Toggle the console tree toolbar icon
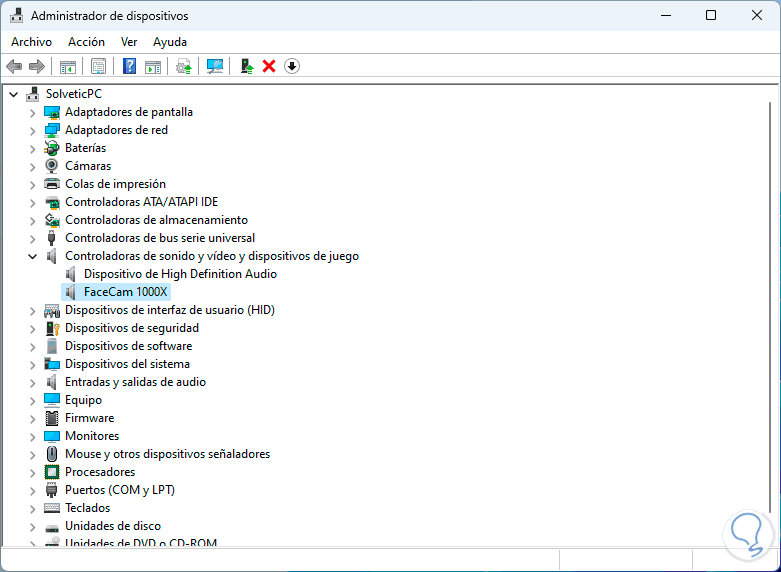The image size is (781, 572). point(68,66)
